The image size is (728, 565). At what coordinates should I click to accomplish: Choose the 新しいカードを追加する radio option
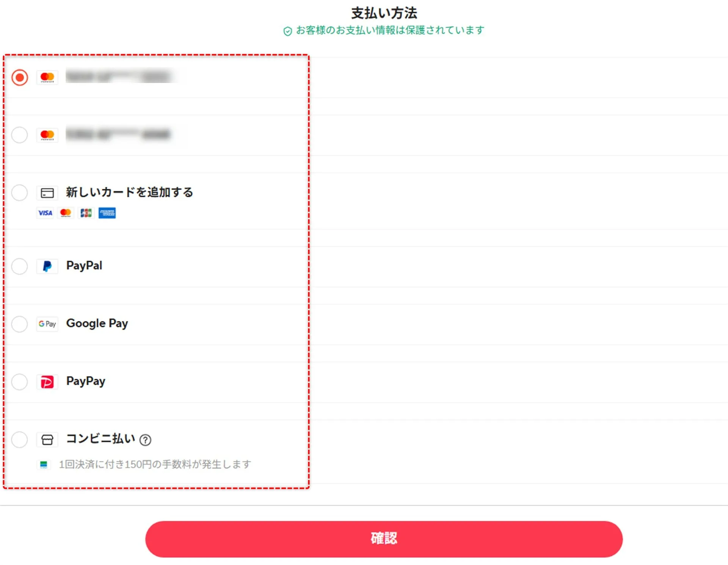[20, 193]
